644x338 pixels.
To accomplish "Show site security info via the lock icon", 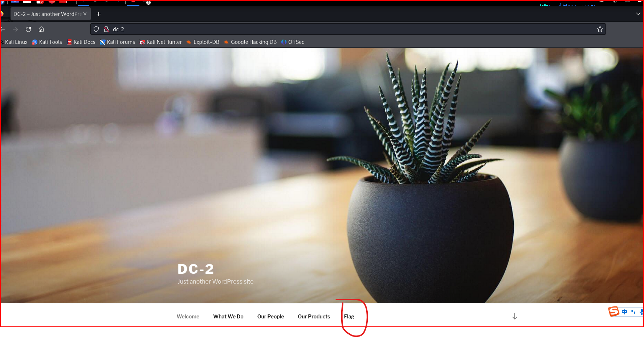I will (x=106, y=29).
